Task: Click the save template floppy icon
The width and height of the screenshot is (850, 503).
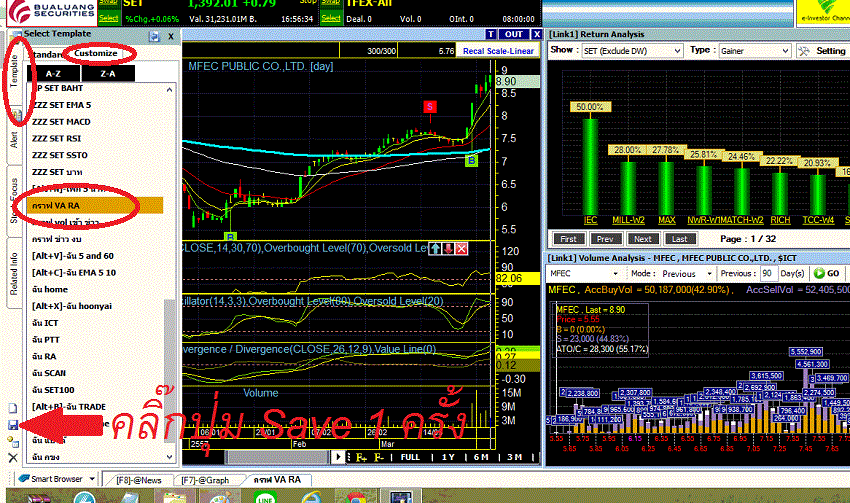Action: point(13,425)
